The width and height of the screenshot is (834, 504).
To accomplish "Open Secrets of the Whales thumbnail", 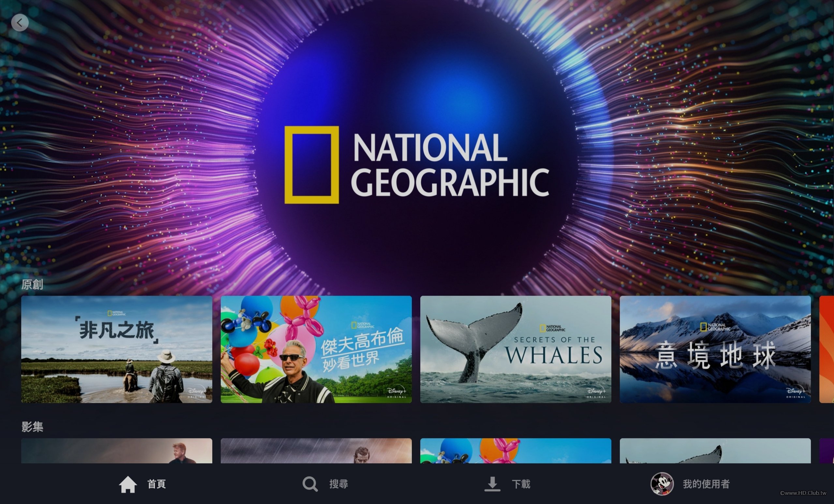I will pos(515,349).
